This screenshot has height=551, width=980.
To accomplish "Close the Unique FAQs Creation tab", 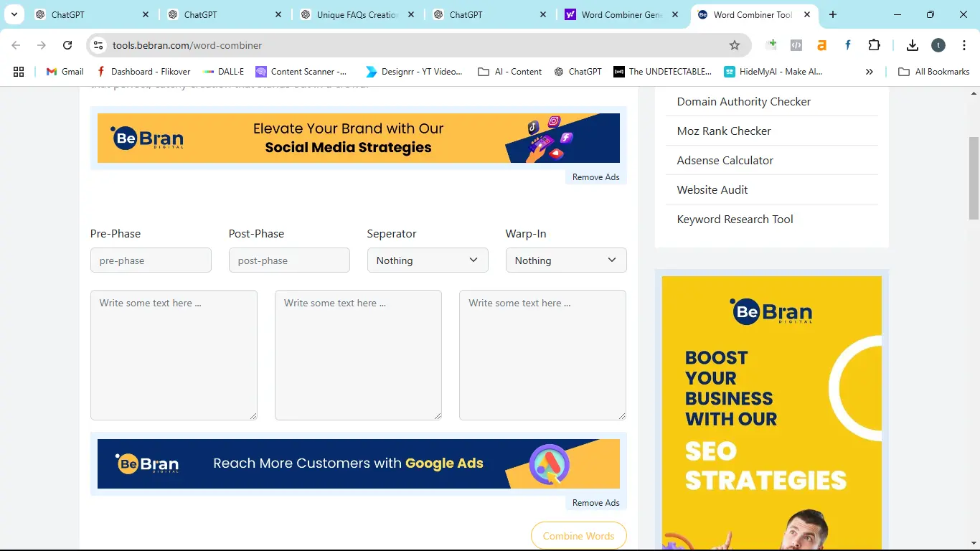I will point(411,14).
